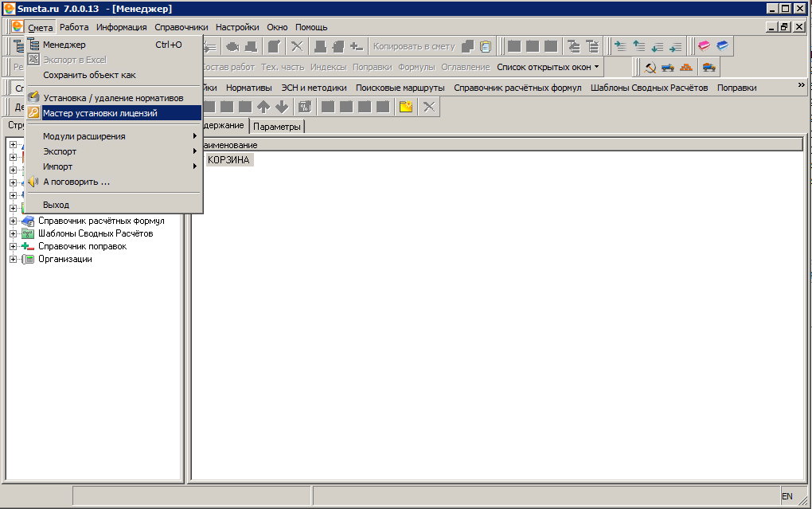This screenshot has height=509, width=812.
Task: Click the yellow new folder icon
Action: click(406, 107)
